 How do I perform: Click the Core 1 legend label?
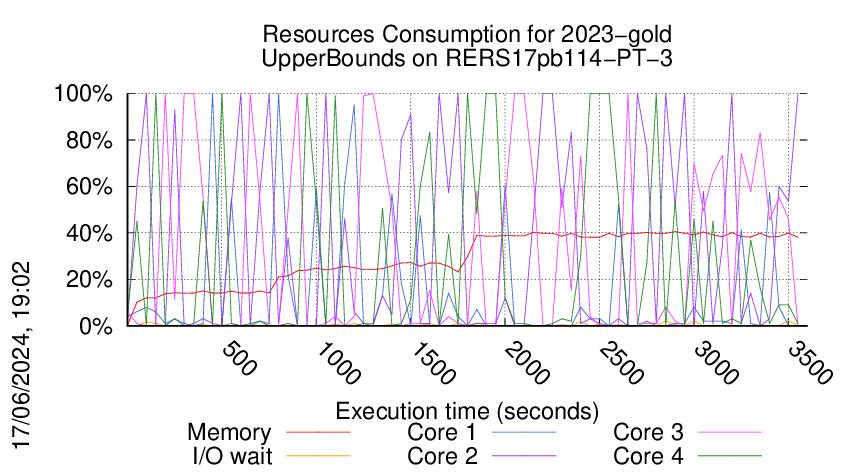tap(441, 433)
